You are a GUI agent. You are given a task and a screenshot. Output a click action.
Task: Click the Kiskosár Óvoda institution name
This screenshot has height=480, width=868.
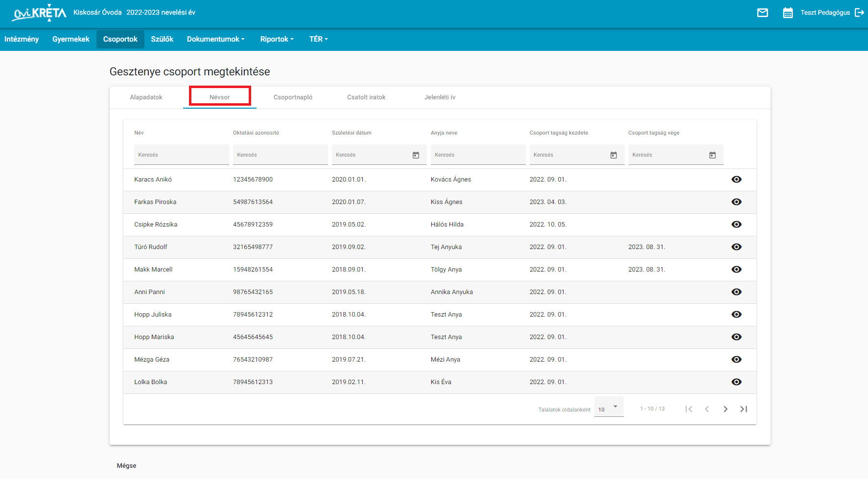(x=97, y=13)
